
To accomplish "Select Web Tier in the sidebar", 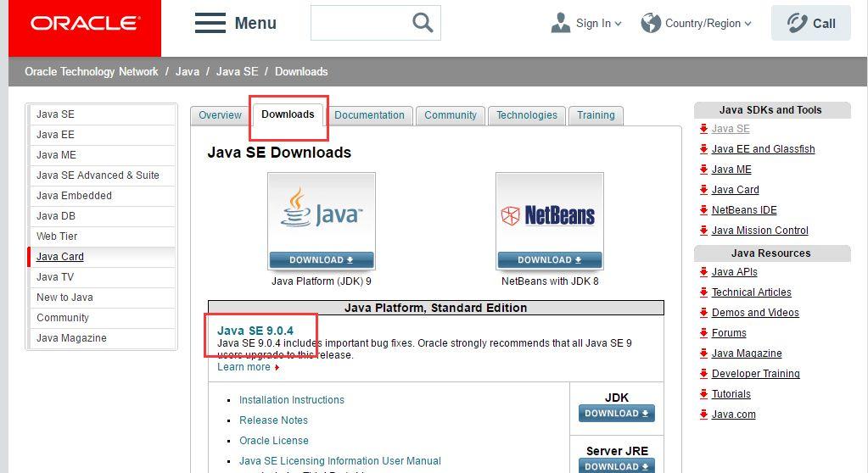I will coord(103,236).
